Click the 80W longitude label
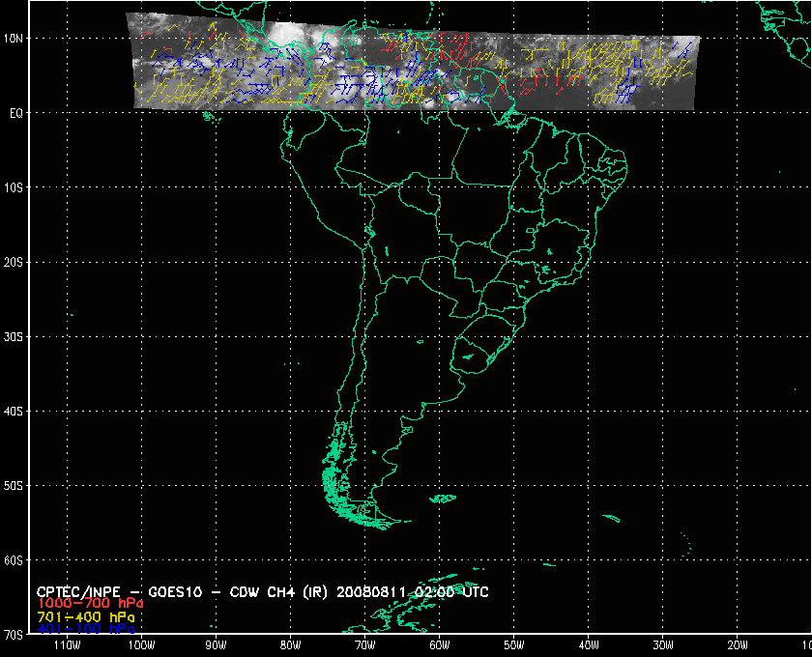The image size is (812, 657). 291,645
